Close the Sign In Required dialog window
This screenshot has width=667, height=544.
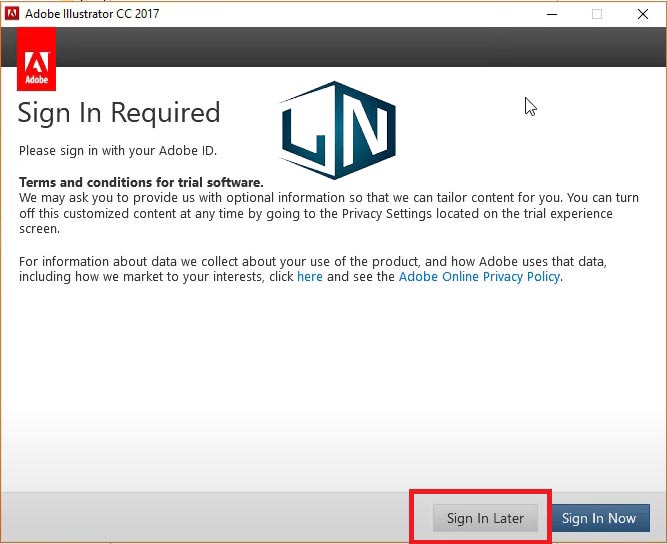pyautogui.click(x=642, y=14)
